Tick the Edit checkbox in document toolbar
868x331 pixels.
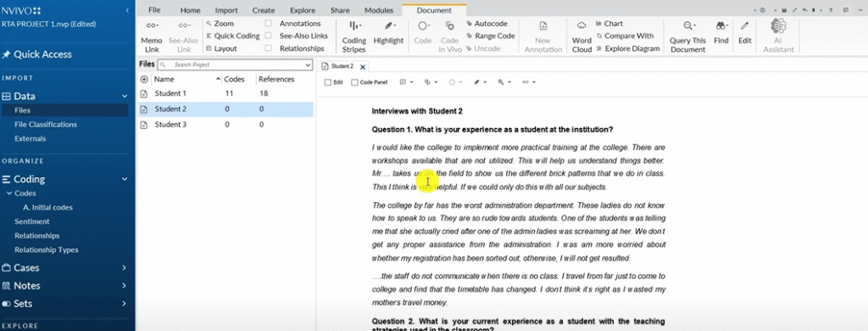point(328,82)
